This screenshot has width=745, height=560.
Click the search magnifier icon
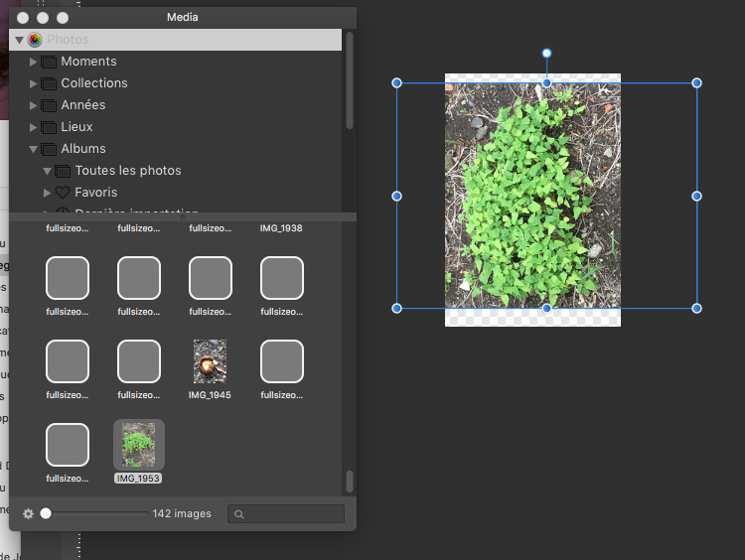(x=239, y=514)
